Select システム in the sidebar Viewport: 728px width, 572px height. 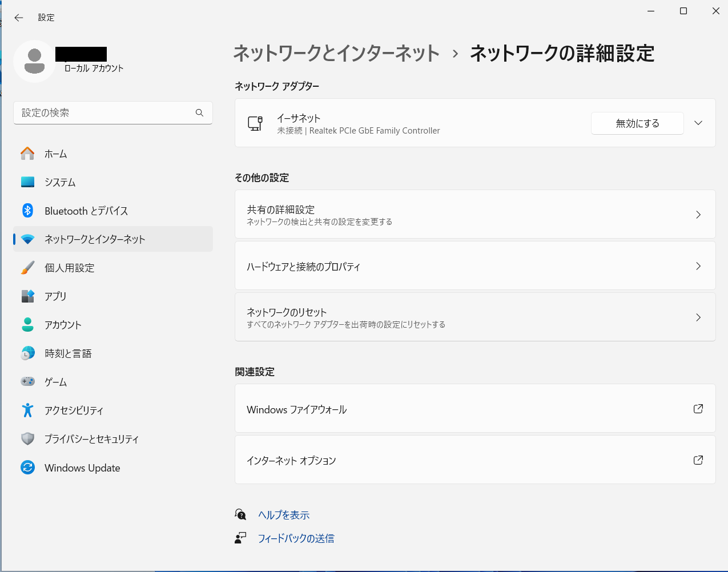pyautogui.click(x=60, y=182)
